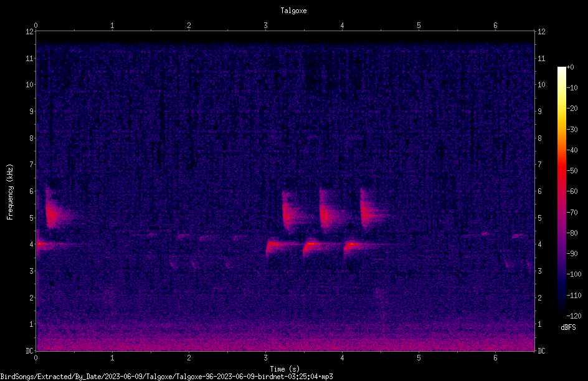Click "12" on the left frequency axis

(30, 32)
